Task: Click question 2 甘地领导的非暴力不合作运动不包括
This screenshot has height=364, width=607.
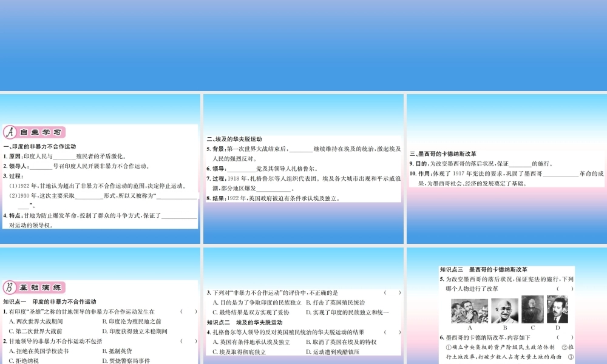Action: point(53,341)
